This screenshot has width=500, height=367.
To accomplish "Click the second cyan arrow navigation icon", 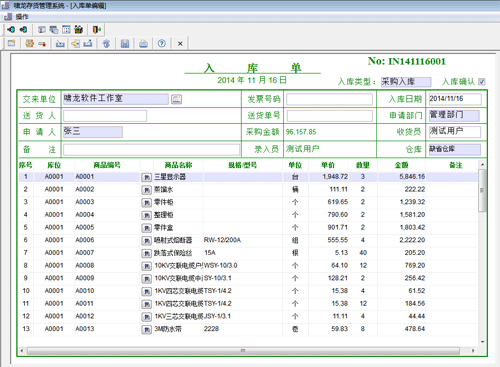I will [x=23, y=30].
